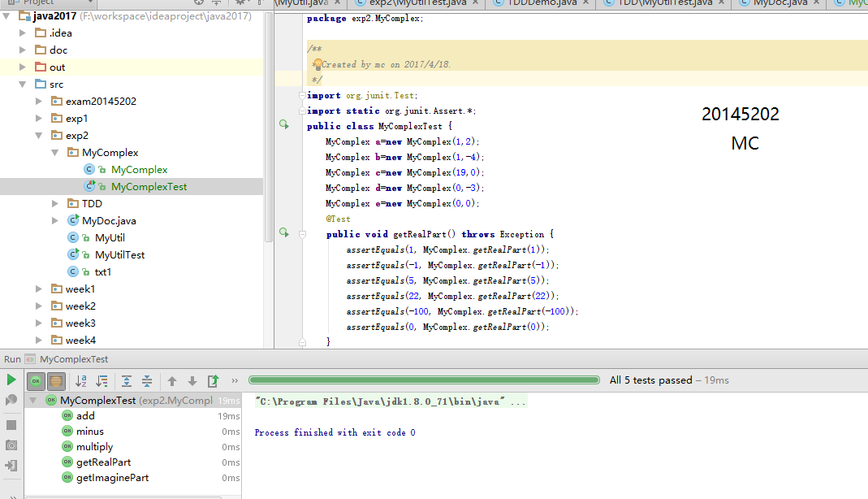Select the minus test result
Image resolution: width=868 pixels, height=499 pixels.
click(89, 431)
